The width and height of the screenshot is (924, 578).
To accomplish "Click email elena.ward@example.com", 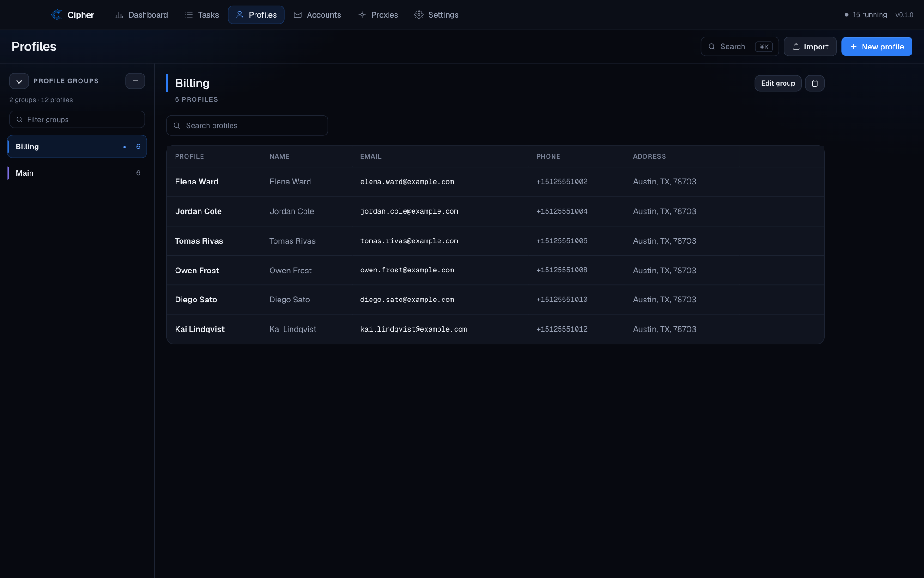I will click(407, 182).
